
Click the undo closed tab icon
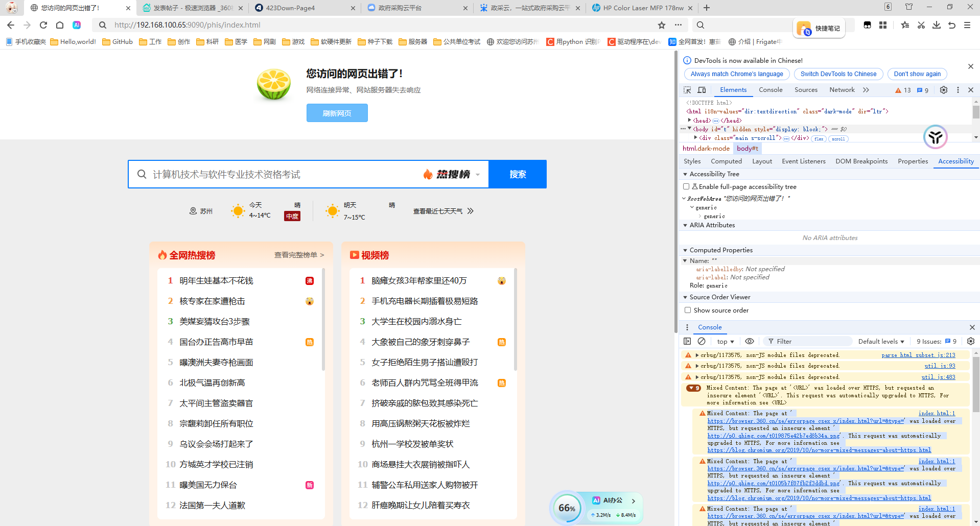coord(952,25)
